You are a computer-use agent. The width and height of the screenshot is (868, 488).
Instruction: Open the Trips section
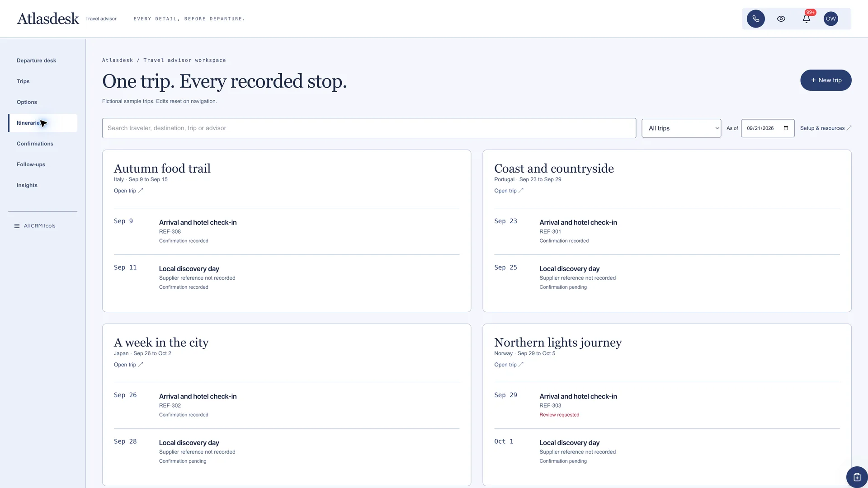pos(43,81)
